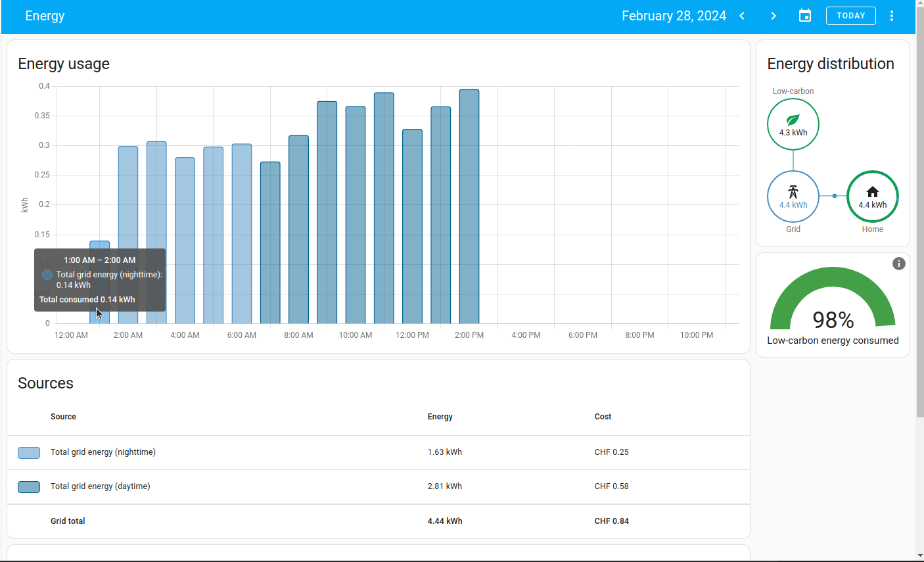924x562 pixels.
Task: Click the Home node in Energy distribution
Action: (872, 196)
